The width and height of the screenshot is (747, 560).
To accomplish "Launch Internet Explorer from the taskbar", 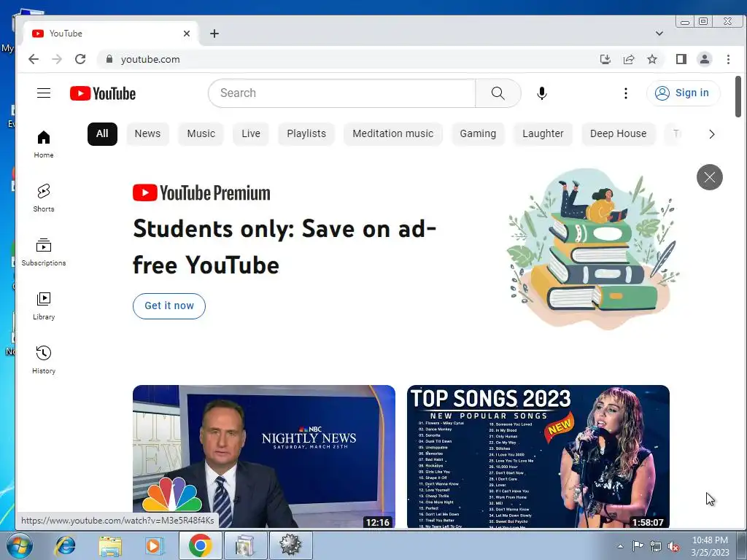I will point(65,545).
